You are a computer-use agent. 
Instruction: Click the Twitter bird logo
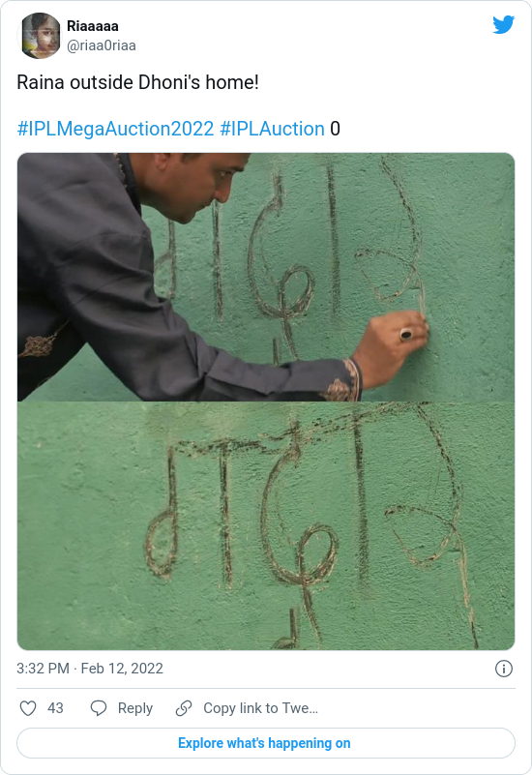coord(503,24)
